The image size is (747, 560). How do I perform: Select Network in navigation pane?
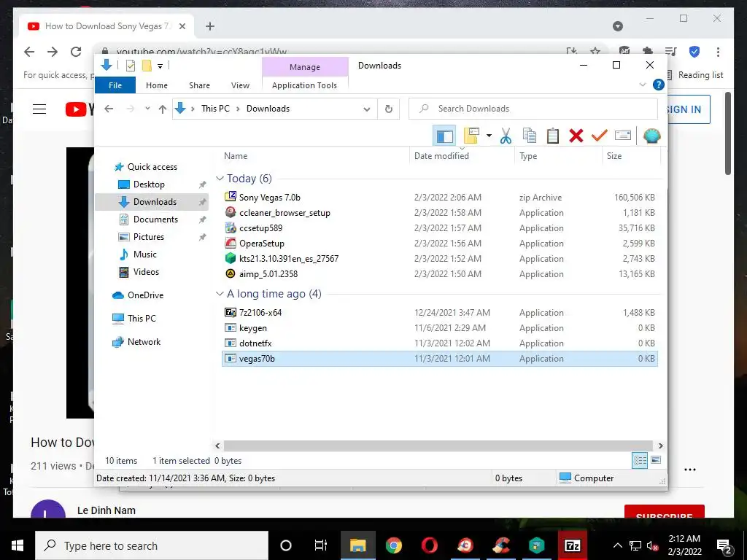[x=144, y=342]
